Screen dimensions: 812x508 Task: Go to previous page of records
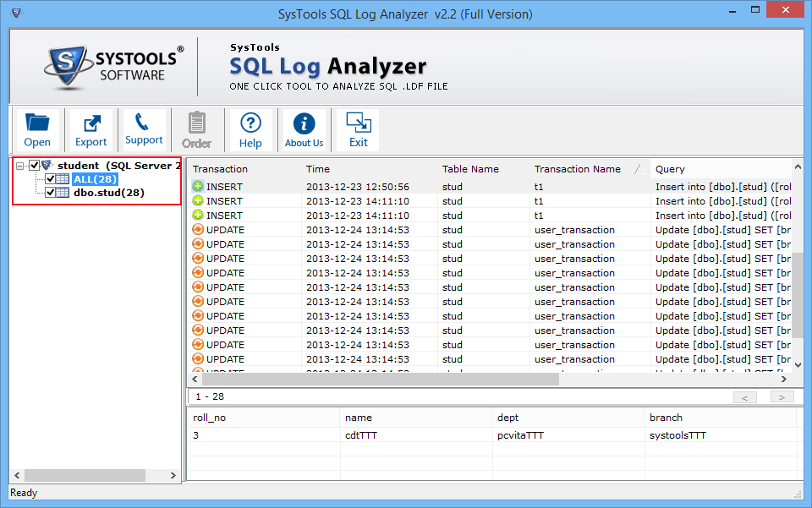pyautogui.click(x=744, y=397)
